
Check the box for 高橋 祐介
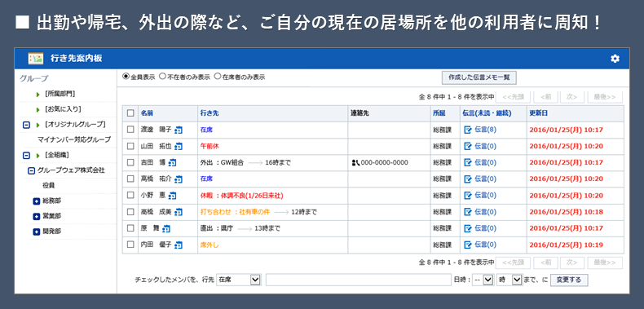click(x=130, y=179)
